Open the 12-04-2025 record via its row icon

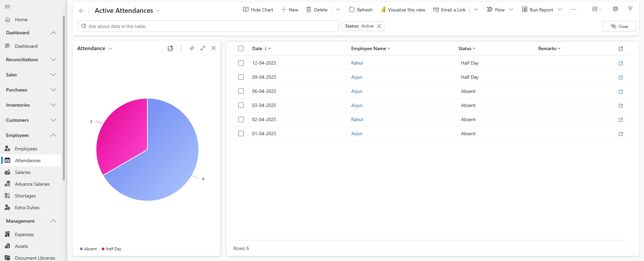[x=620, y=63]
